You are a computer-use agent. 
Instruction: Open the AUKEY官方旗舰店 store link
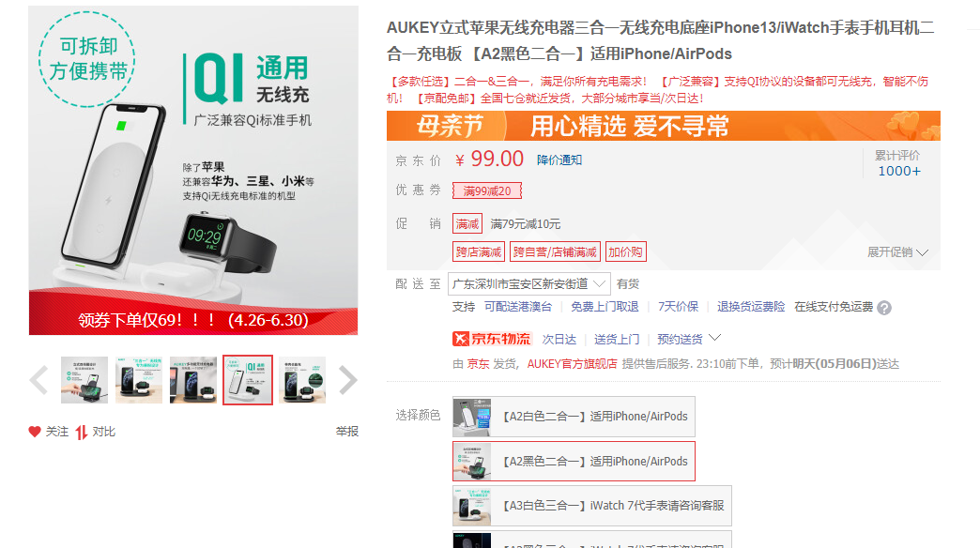(x=572, y=364)
